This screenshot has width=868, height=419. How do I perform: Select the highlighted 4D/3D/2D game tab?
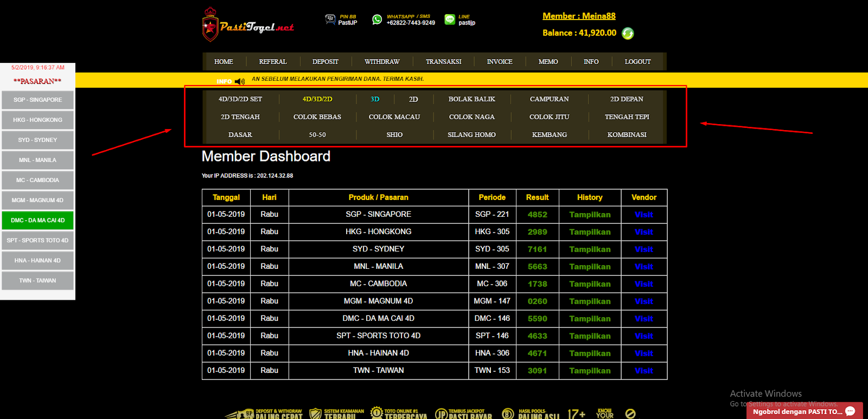coord(317,99)
